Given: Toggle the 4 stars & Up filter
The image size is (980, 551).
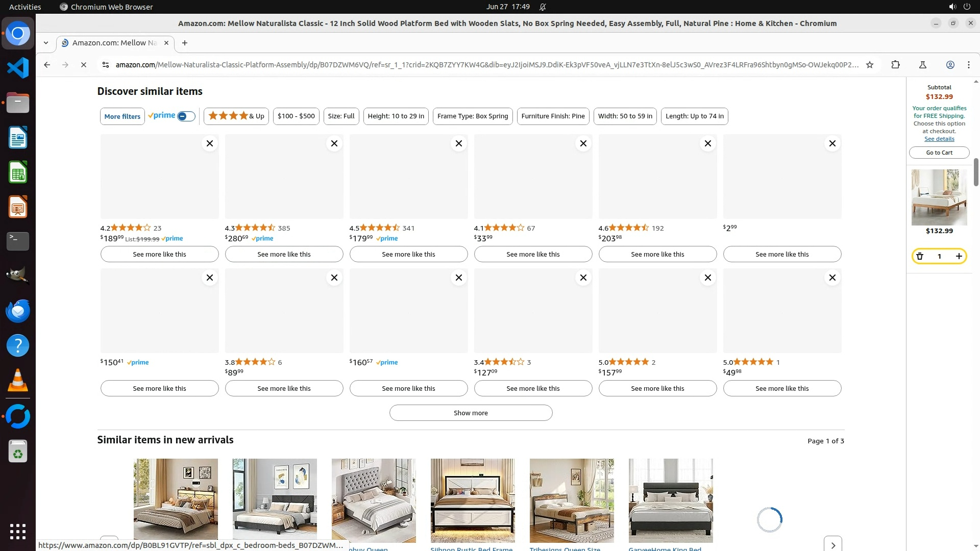Looking at the screenshot, I should (x=236, y=116).
